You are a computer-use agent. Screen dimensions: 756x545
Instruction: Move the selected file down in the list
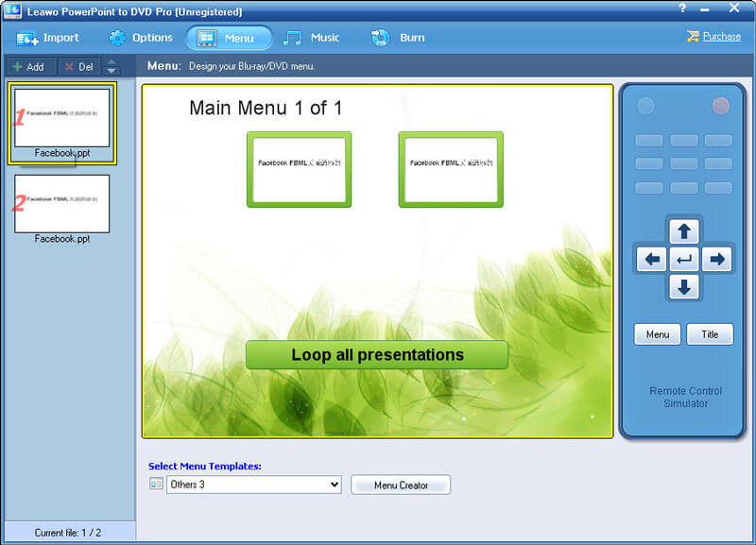point(112,72)
